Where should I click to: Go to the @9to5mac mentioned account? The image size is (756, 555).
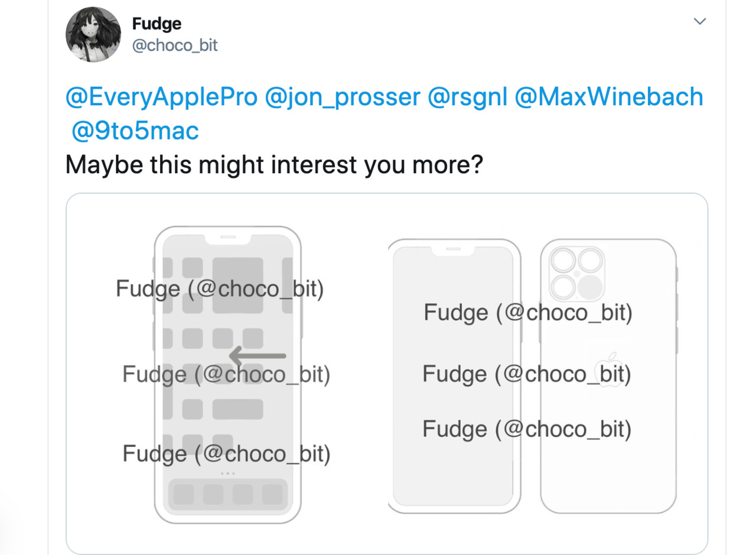(x=135, y=131)
